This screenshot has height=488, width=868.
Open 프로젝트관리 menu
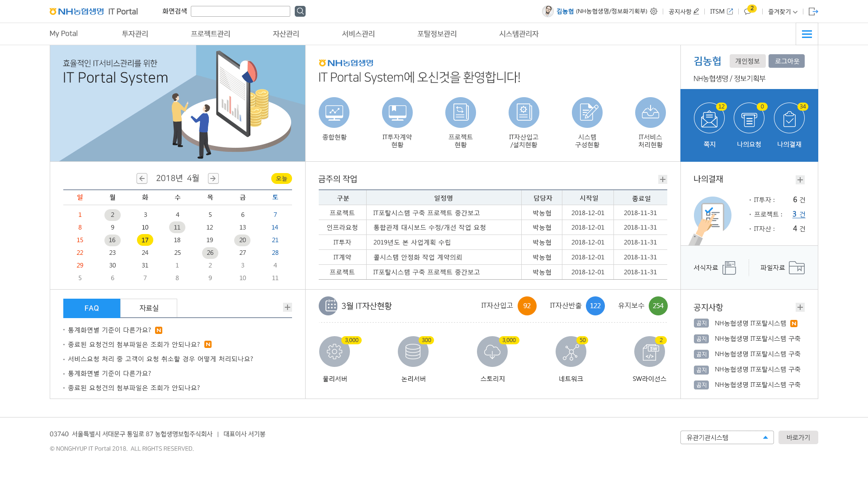coord(211,34)
